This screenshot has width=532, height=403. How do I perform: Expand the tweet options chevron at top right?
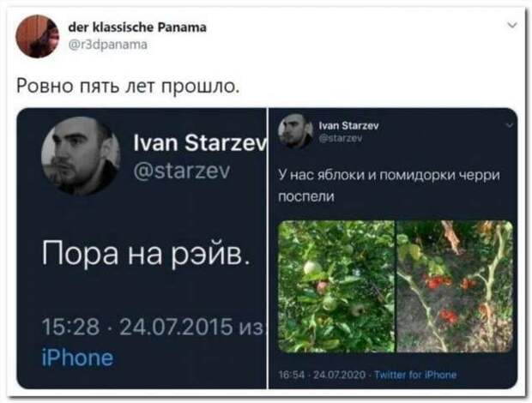pos(512,25)
